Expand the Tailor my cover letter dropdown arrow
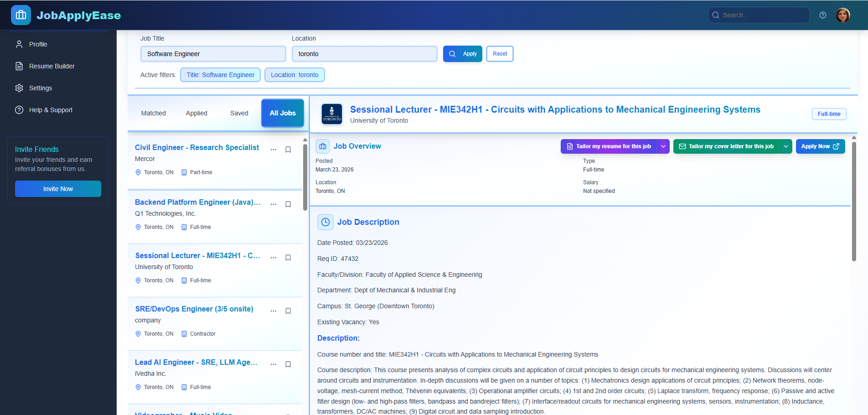The image size is (868, 415). tap(785, 146)
